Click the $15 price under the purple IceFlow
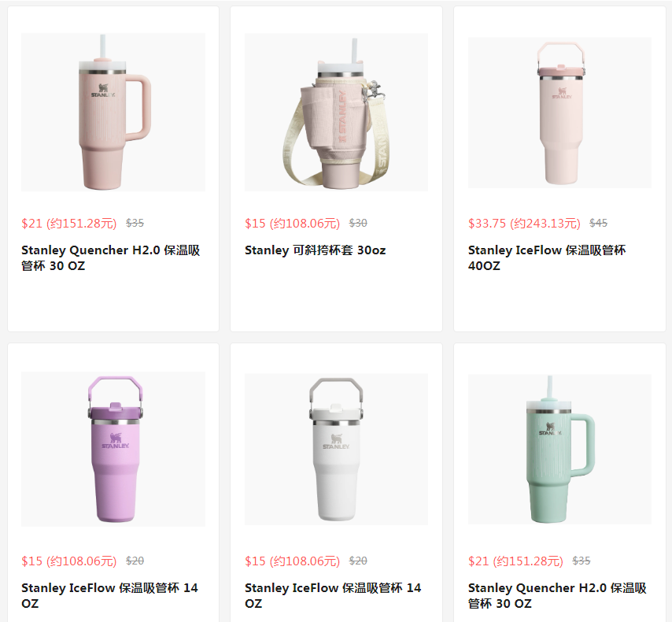 pyautogui.click(x=69, y=561)
